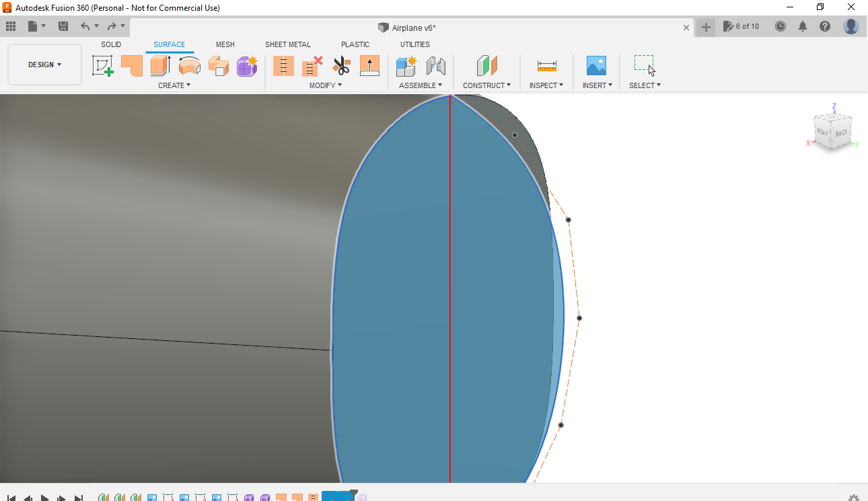The width and height of the screenshot is (868, 501).
Task: Activate the Extrude surface tool
Action: pos(159,66)
